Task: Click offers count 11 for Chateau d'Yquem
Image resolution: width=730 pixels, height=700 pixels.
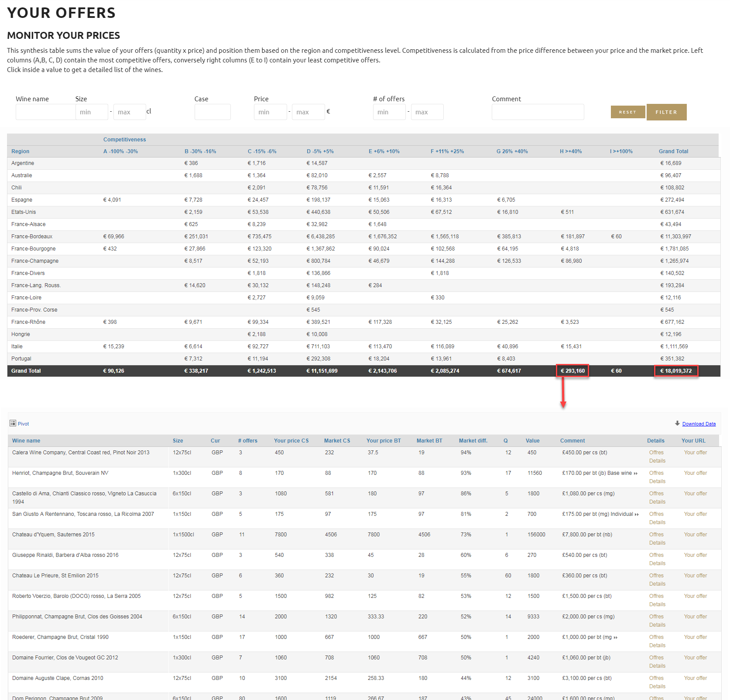Action: [x=242, y=535]
